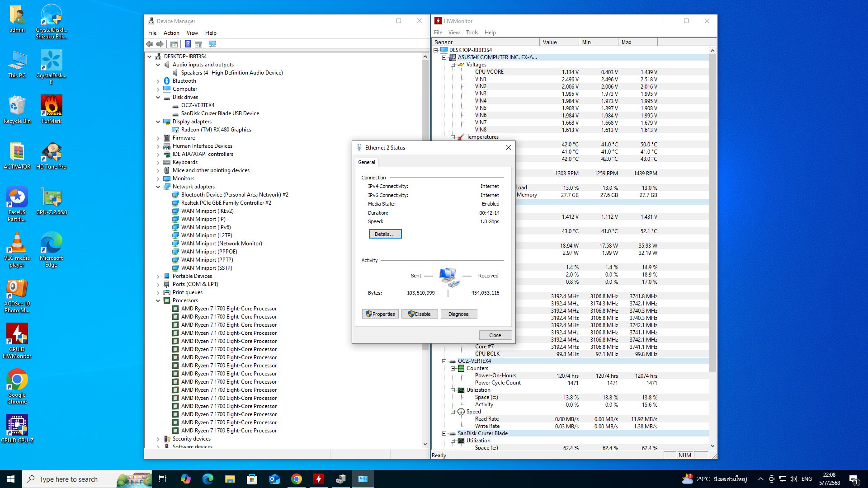
Task: Select Radeon RX 480 Graphics device
Action: [216, 130]
